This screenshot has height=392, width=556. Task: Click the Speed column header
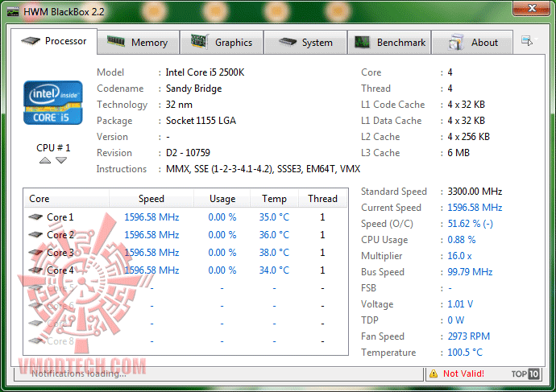click(151, 199)
